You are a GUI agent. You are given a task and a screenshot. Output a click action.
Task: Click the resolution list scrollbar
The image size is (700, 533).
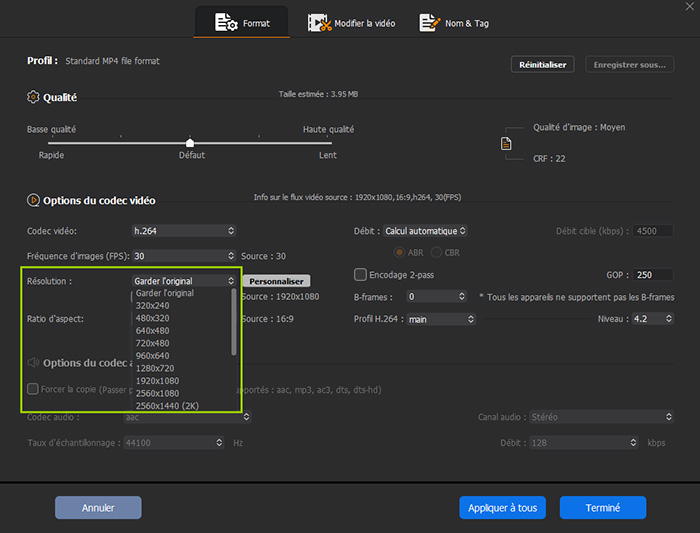(233, 322)
